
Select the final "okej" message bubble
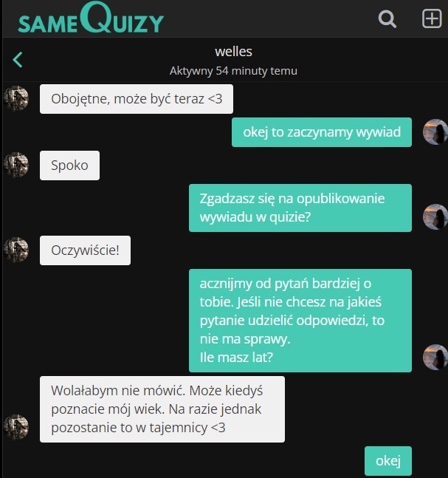388,461
